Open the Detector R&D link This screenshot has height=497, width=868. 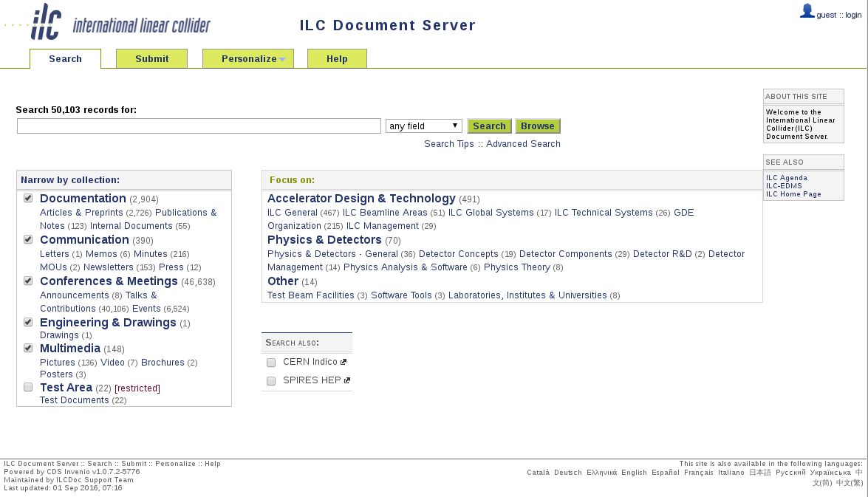[x=662, y=254]
